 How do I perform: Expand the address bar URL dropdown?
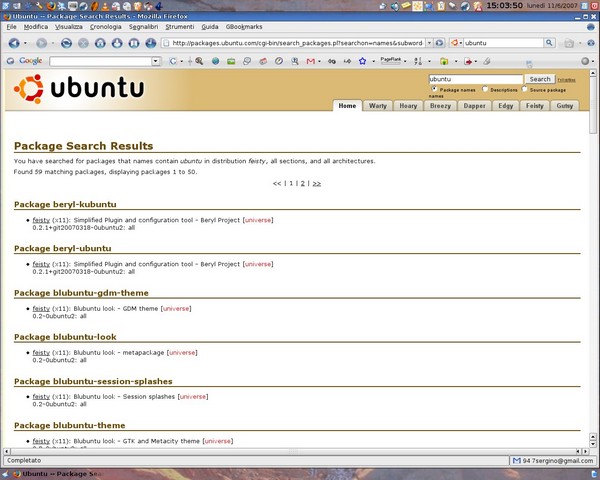(x=429, y=43)
